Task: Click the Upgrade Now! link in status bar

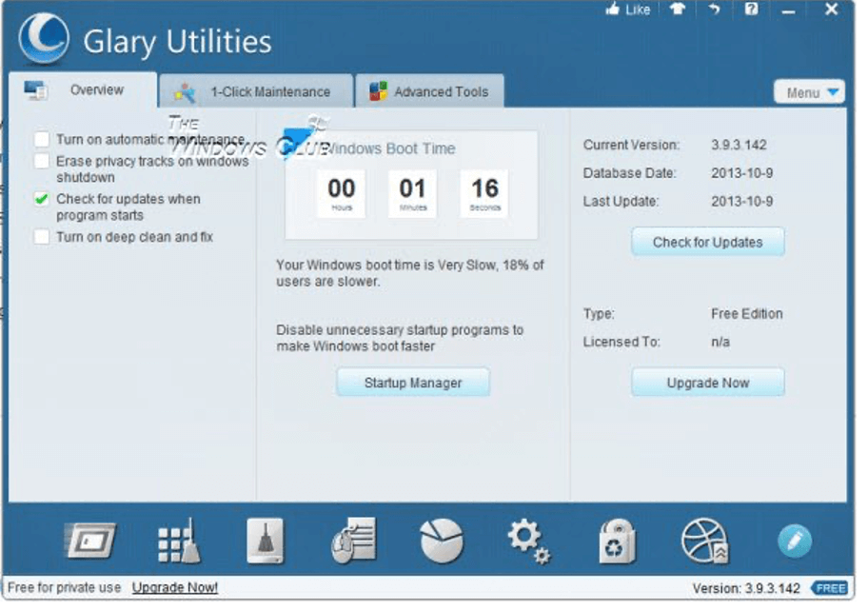Action: tap(175, 587)
